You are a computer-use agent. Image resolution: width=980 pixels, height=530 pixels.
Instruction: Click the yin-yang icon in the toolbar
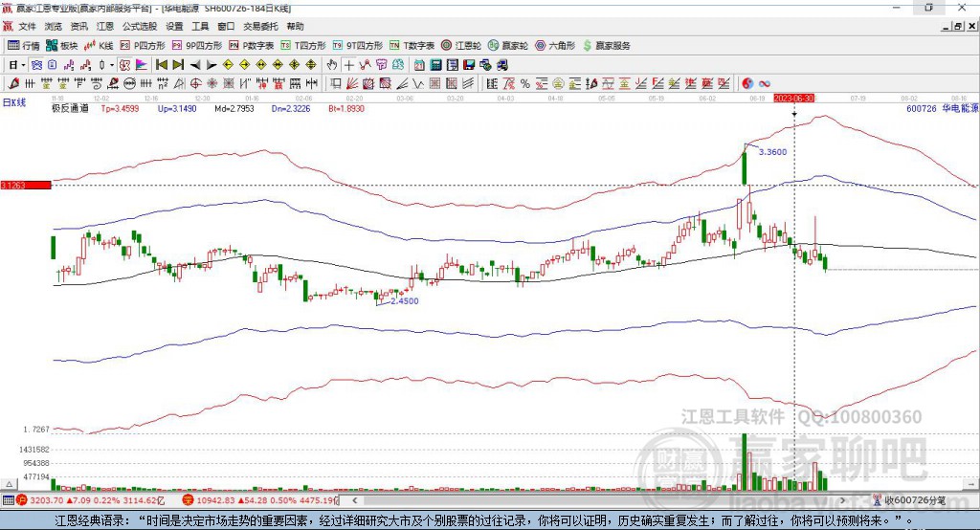tap(747, 83)
